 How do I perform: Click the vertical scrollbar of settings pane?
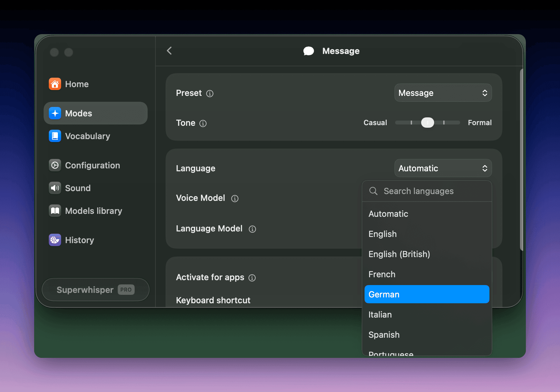point(521,159)
